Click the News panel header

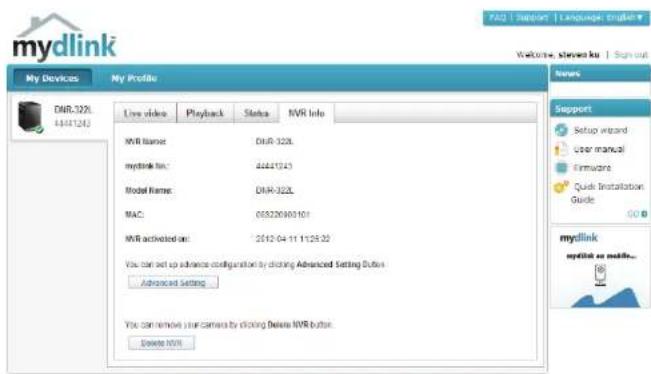[600, 74]
